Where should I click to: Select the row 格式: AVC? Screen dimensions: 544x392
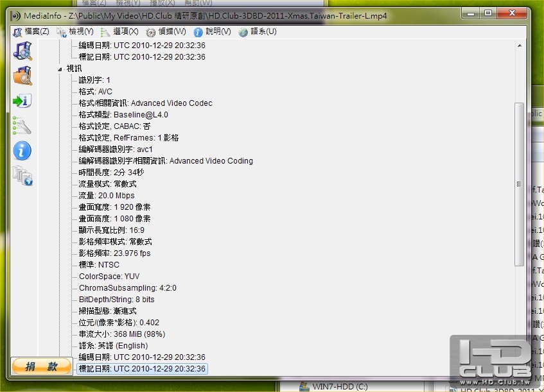click(x=96, y=92)
